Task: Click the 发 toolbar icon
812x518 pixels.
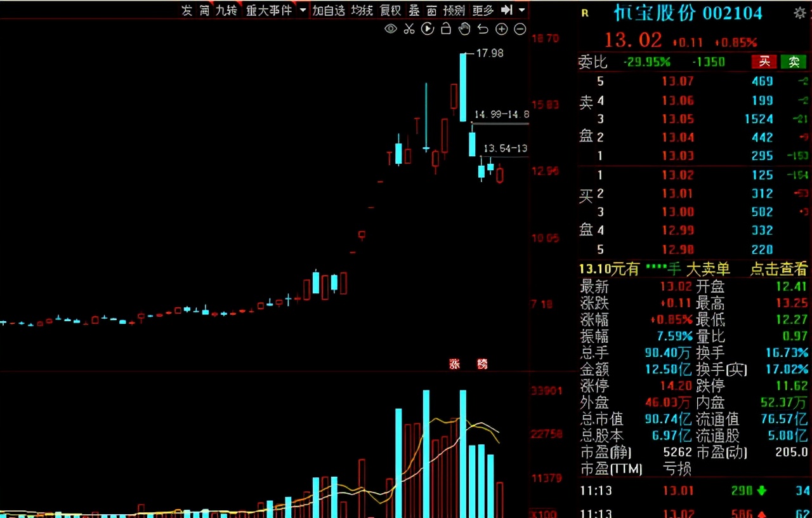Action: 187,10
